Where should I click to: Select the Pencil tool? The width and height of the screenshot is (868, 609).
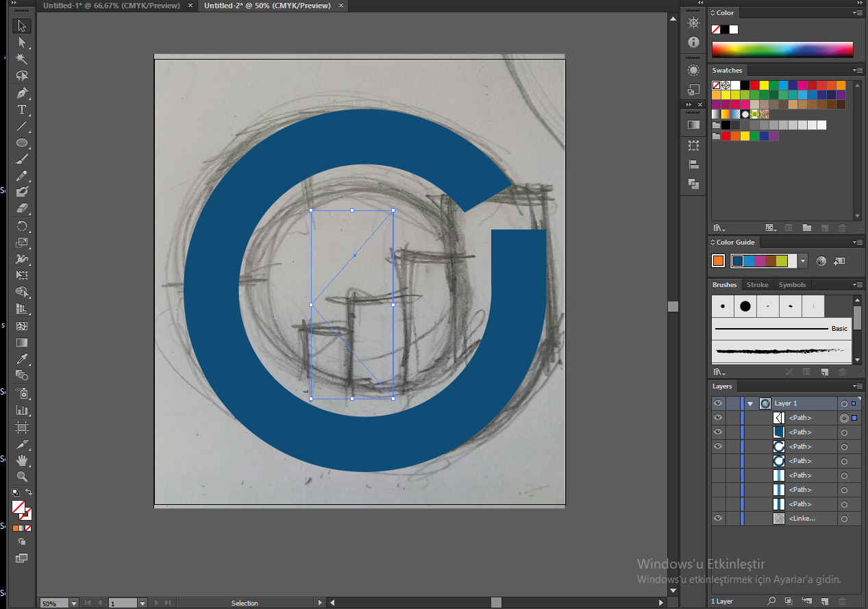[x=22, y=176]
